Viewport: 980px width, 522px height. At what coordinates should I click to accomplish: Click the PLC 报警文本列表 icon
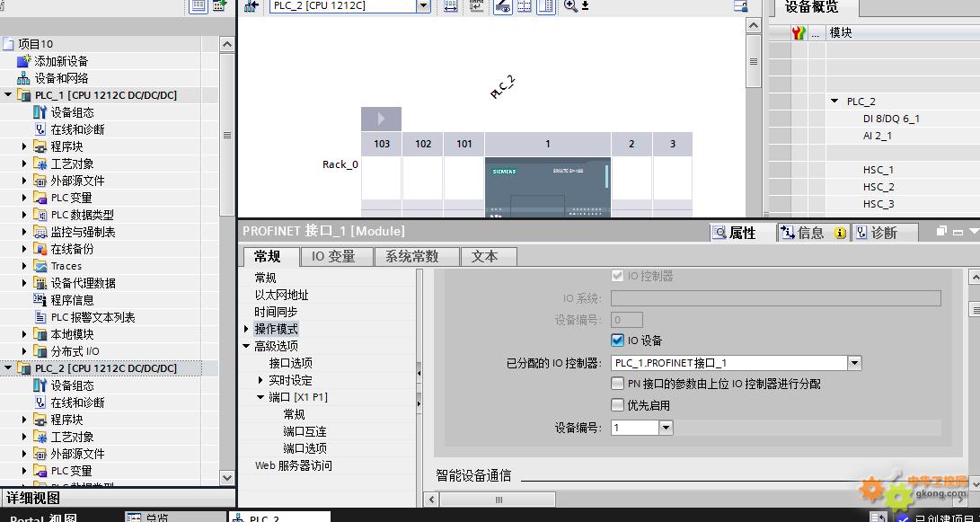tap(40, 317)
